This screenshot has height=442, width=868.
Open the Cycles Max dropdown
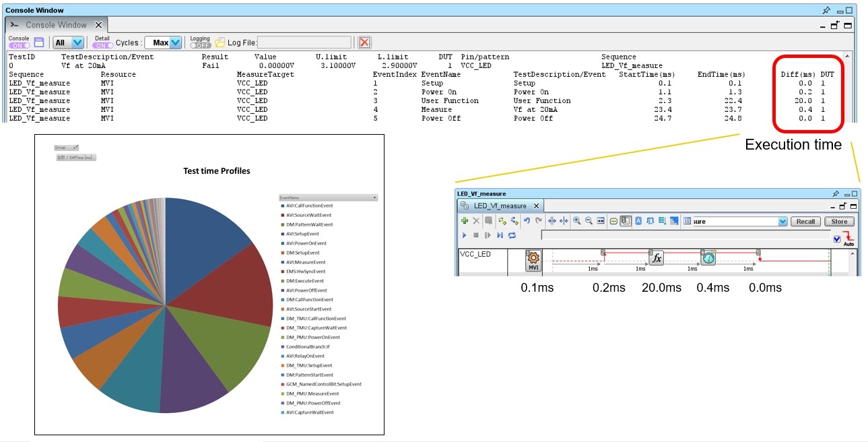[164, 42]
